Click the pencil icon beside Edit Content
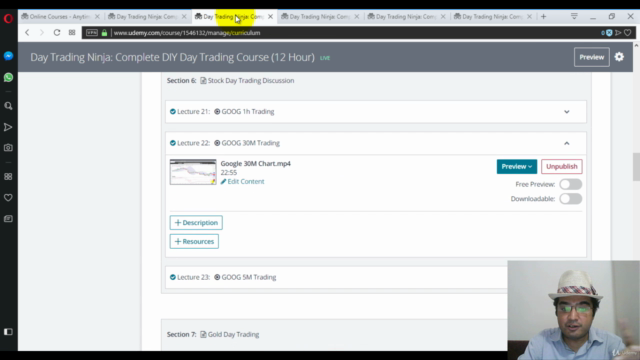The width and height of the screenshot is (640, 360). (x=223, y=182)
